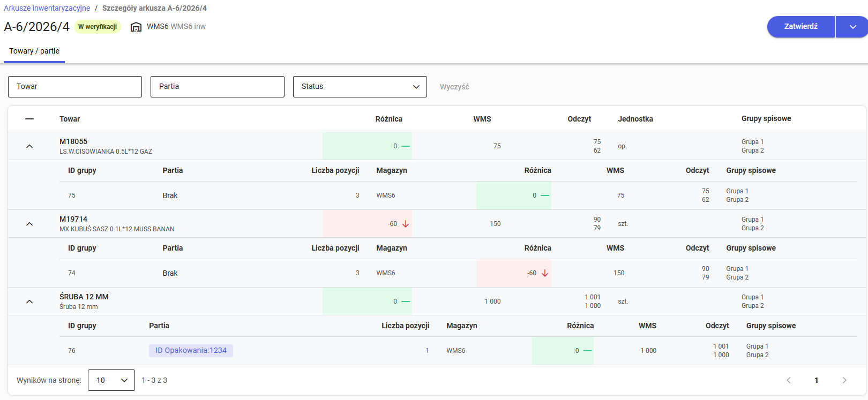This screenshot has height=400, width=868.
Task: Go to the previous results page
Action: [789, 380]
